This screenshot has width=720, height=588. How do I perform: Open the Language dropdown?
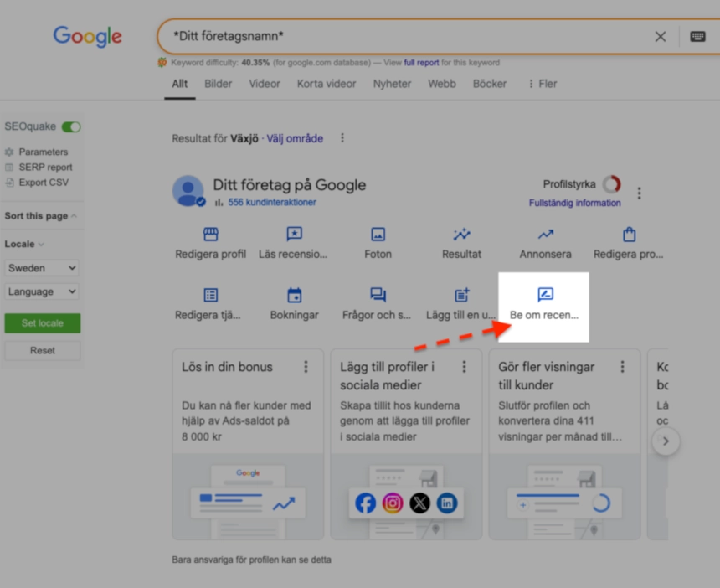(42, 291)
